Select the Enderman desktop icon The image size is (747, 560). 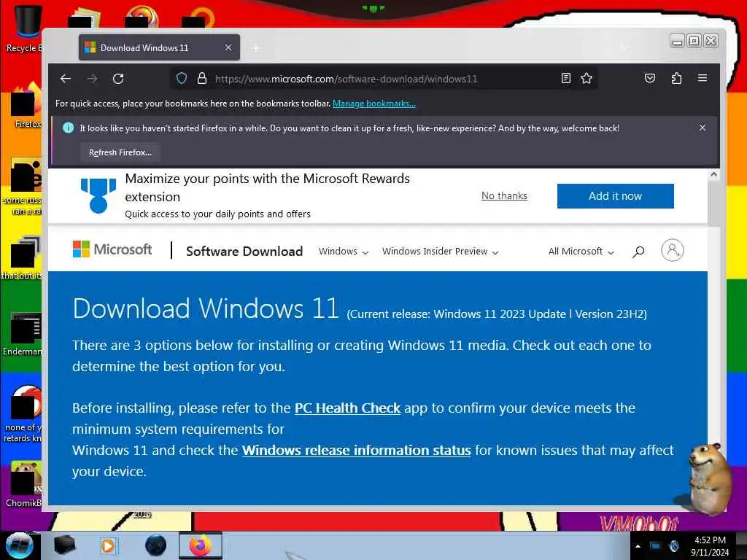coord(24,334)
